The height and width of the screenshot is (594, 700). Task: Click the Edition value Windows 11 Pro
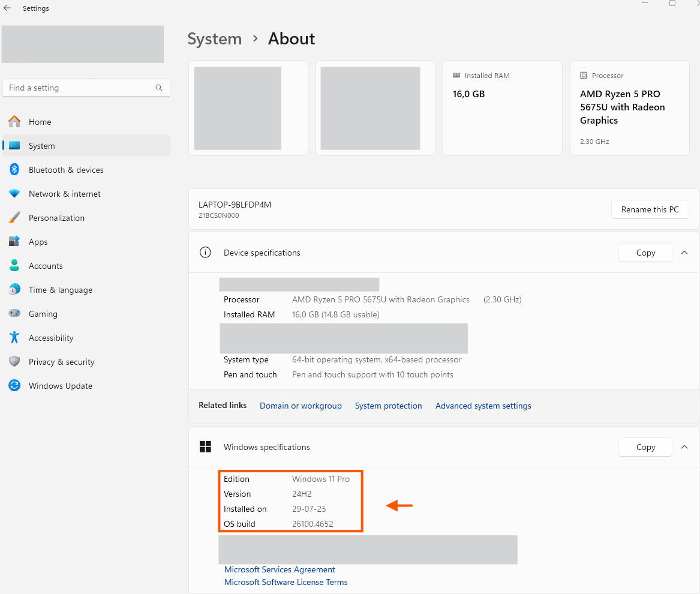[x=320, y=479]
